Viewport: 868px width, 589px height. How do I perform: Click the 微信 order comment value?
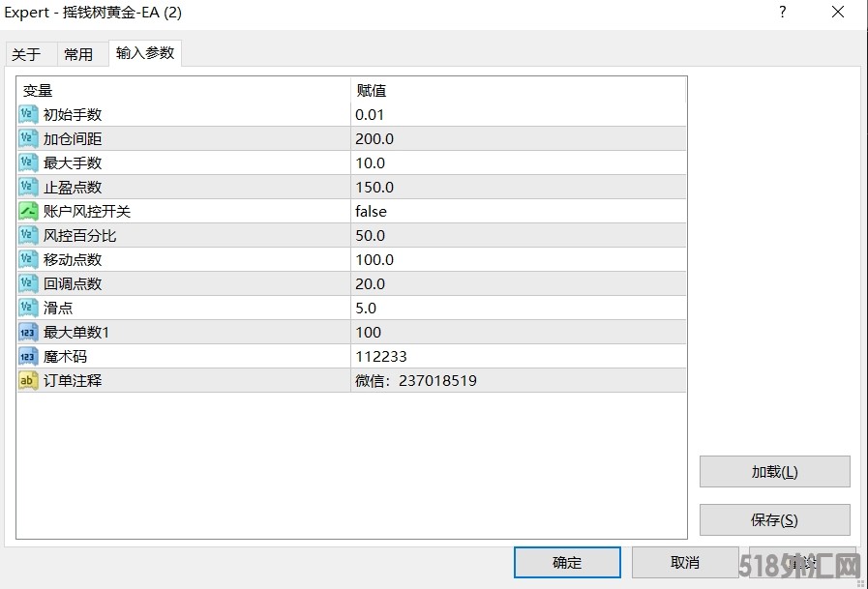416,380
